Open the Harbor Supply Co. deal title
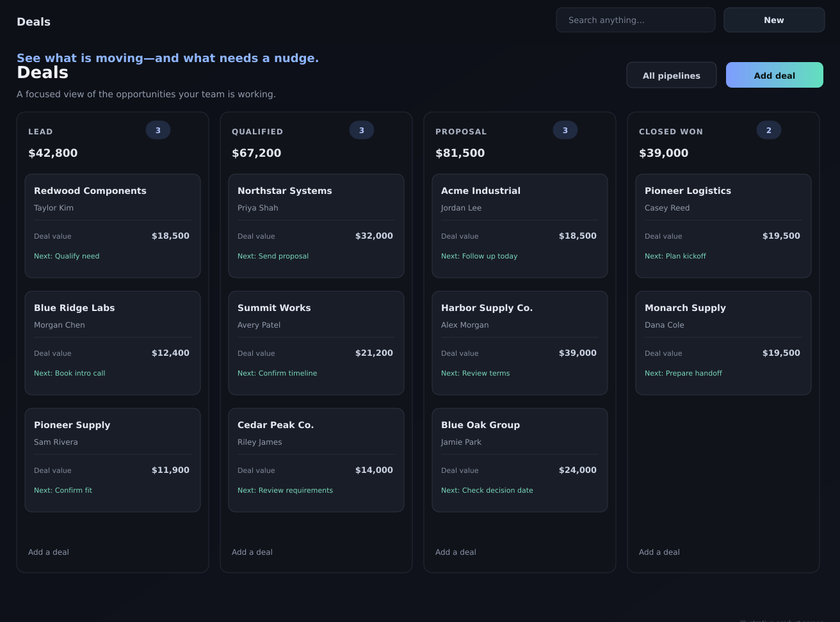 pyautogui.click(x=487, y=308)
